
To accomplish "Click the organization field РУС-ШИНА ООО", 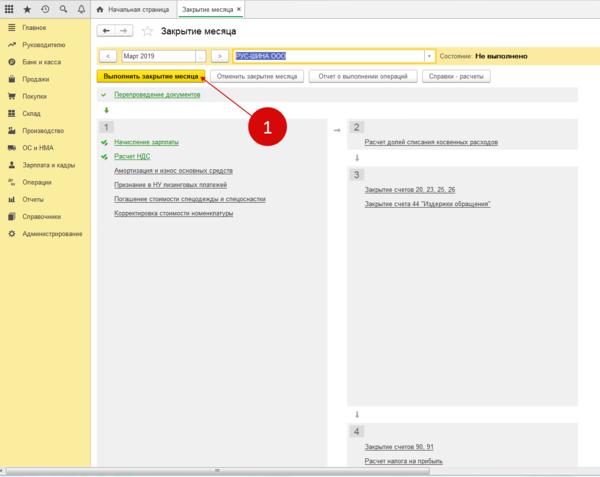I will tap(328, 56).
